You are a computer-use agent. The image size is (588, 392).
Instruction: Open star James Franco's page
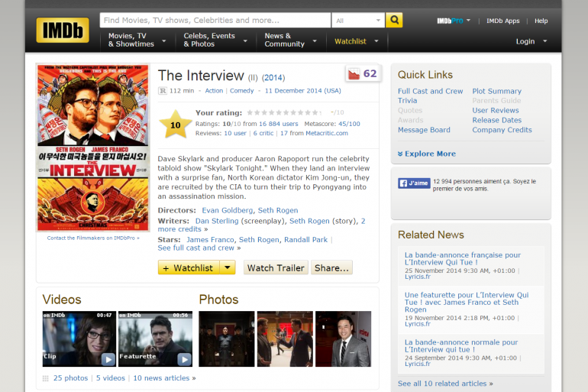tap(210, 240)
